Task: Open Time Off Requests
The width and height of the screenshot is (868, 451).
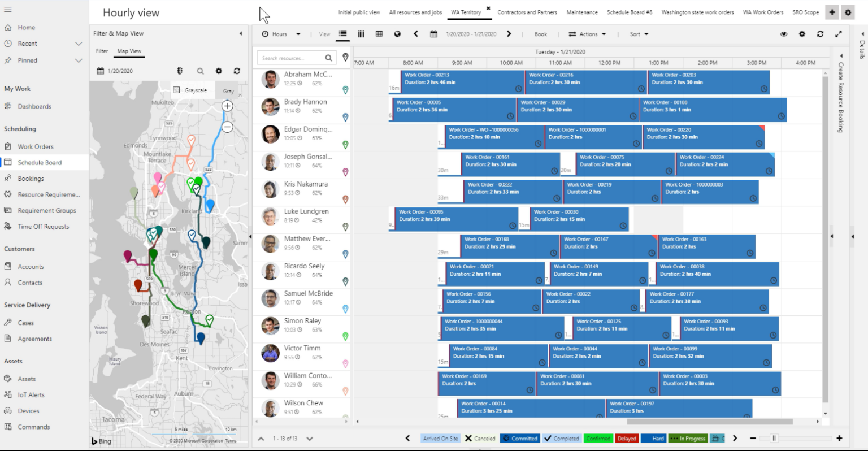Action: pyautogui.click(x=44, y=227)
